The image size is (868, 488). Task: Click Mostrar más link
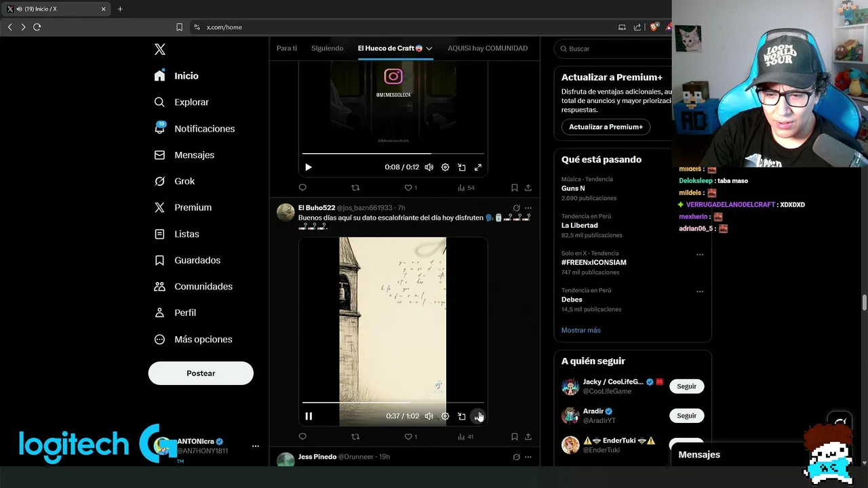tap(581, 330)
